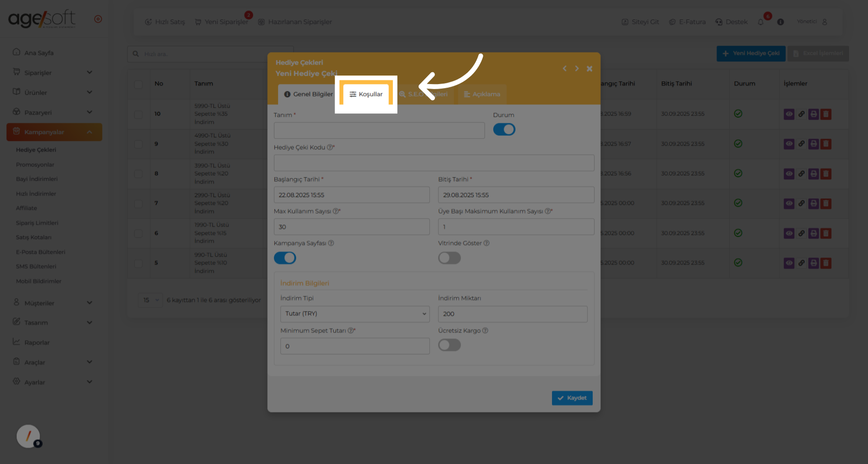868x464 pixels.
Task: Disable the Kampanya Sayfası toggle
Action: [285, 258]
